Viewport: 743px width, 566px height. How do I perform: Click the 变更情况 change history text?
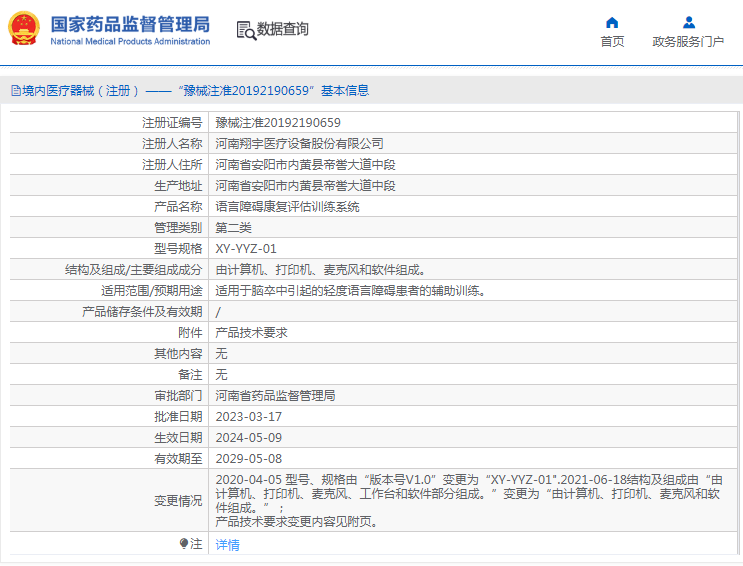click(469, 501)
